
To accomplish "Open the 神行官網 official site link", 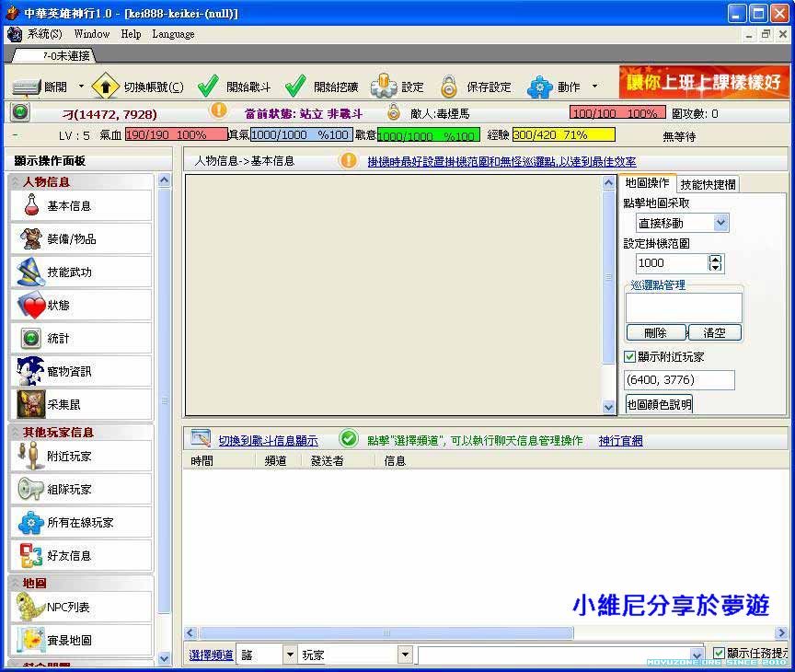I will click(620, 441).
